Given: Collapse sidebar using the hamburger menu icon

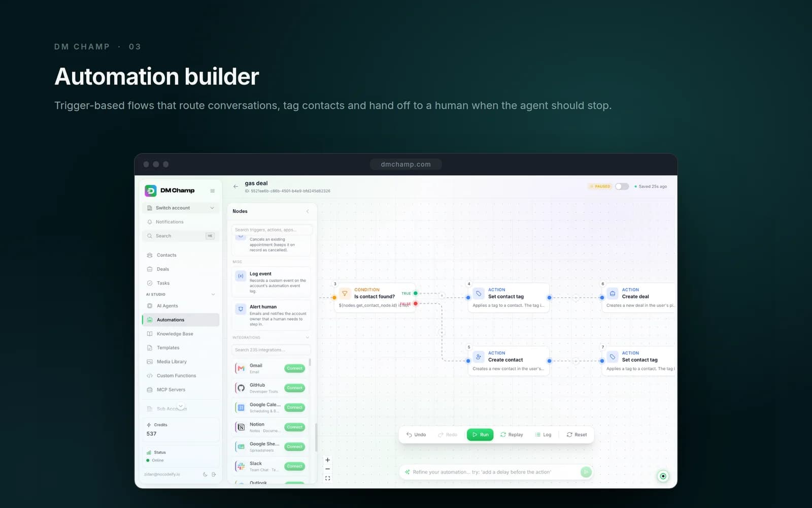Looking at the screenshot, I should (x=212, y=191).
